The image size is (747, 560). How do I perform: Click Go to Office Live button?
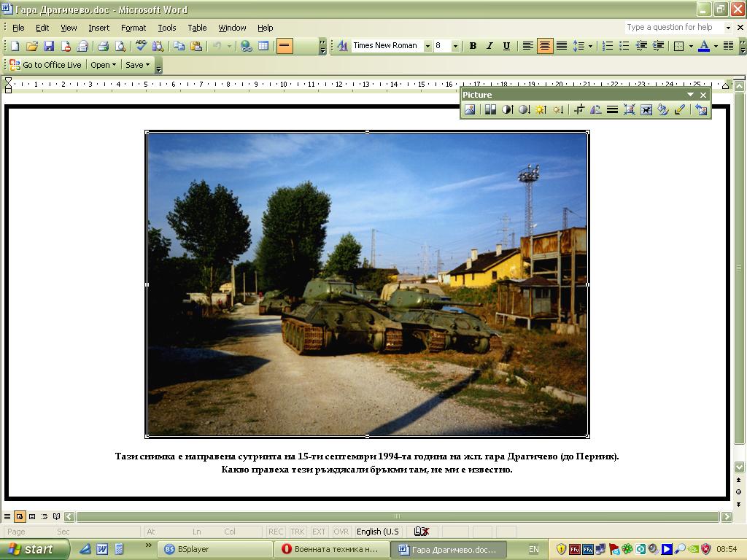coord(45,65)
